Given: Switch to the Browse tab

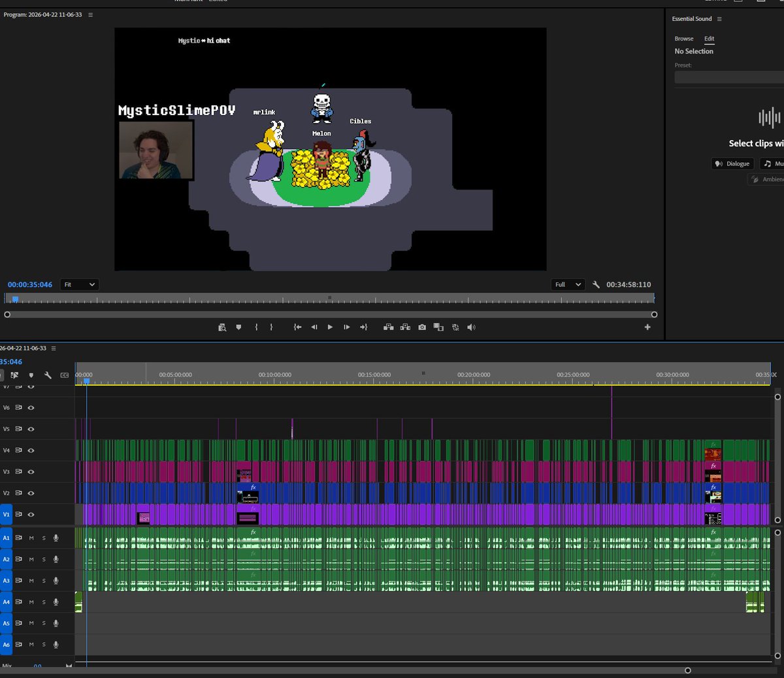Looking at the screenshot, I should click(684, 39).
